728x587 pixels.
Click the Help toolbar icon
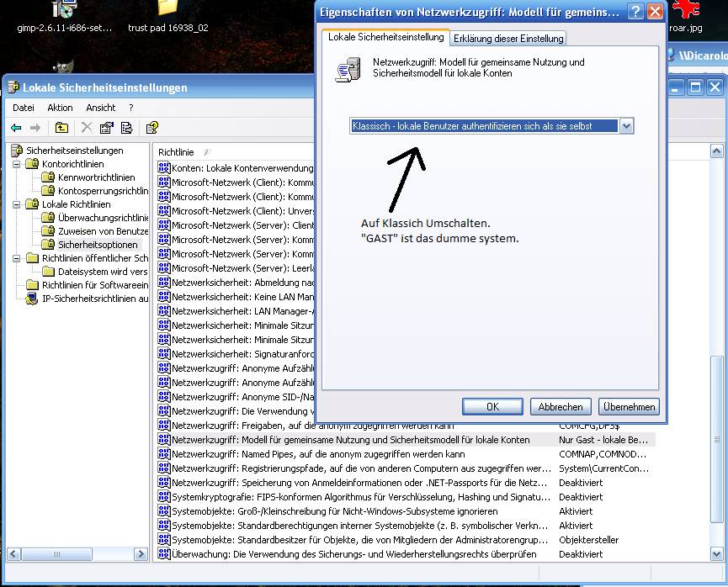tap(151, 128)
